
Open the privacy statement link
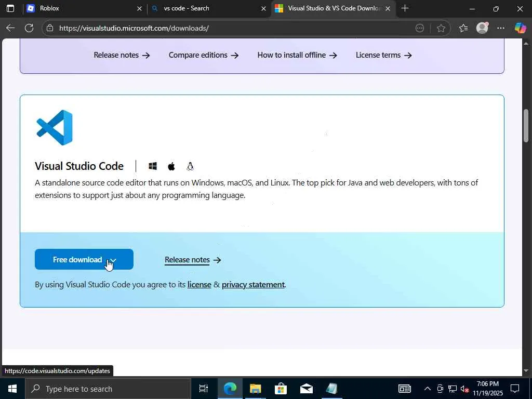pyautogui.click(x=253, y=285)
